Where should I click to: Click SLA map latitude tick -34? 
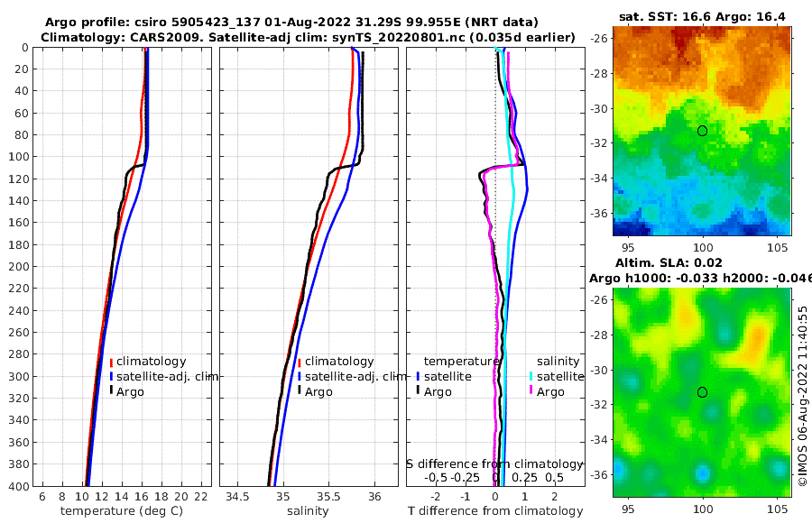pos(599,440)
